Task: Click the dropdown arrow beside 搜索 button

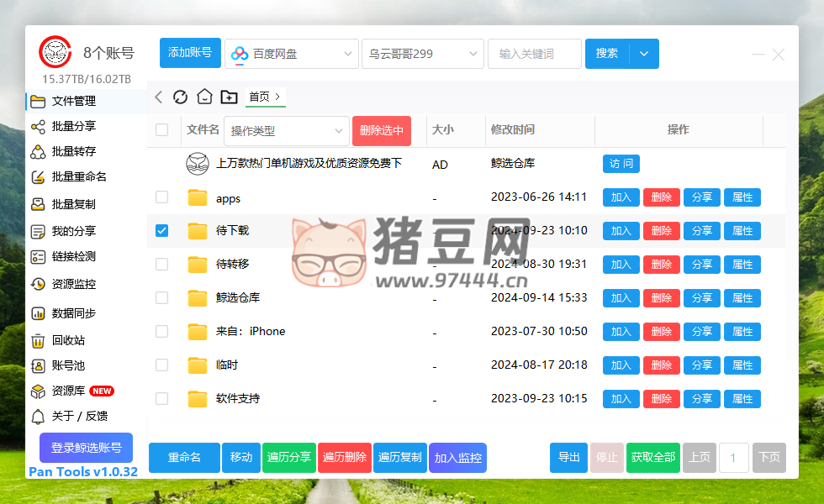Action: [x=644, y=54]
